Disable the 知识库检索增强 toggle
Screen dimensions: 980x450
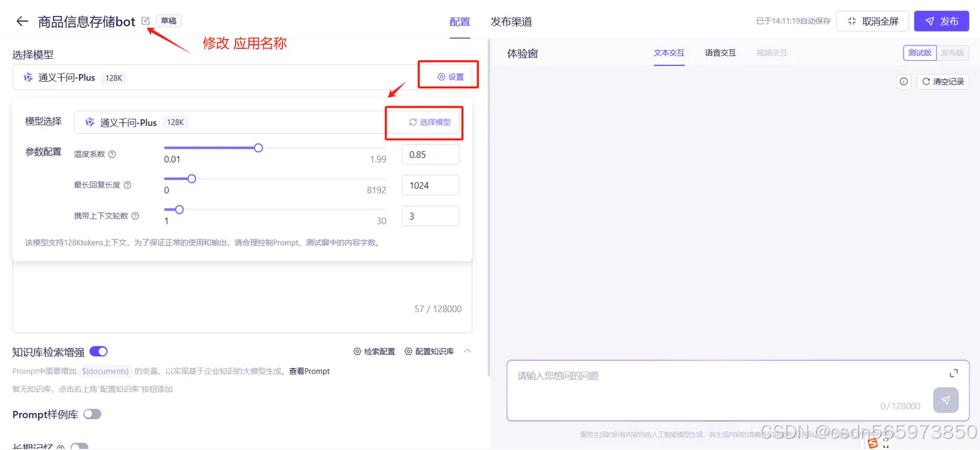pyautogui.click(x=99, y=351)
